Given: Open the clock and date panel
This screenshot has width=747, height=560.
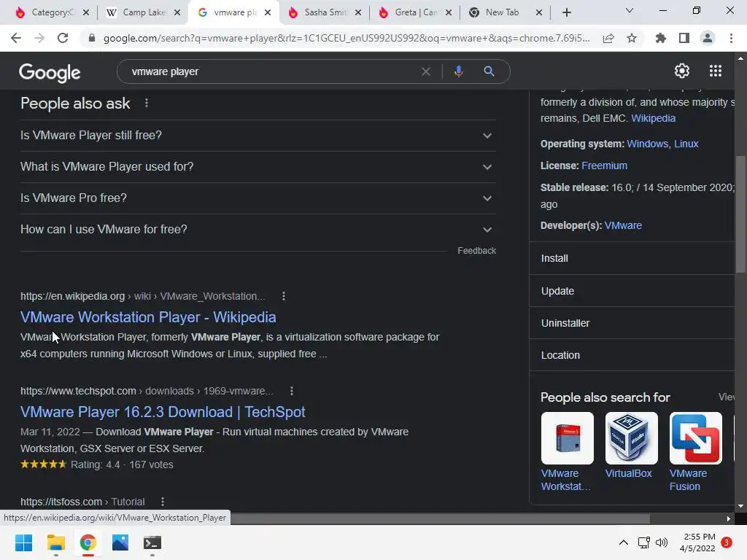Looking at the screenshot, I should [x=699, y=542].
